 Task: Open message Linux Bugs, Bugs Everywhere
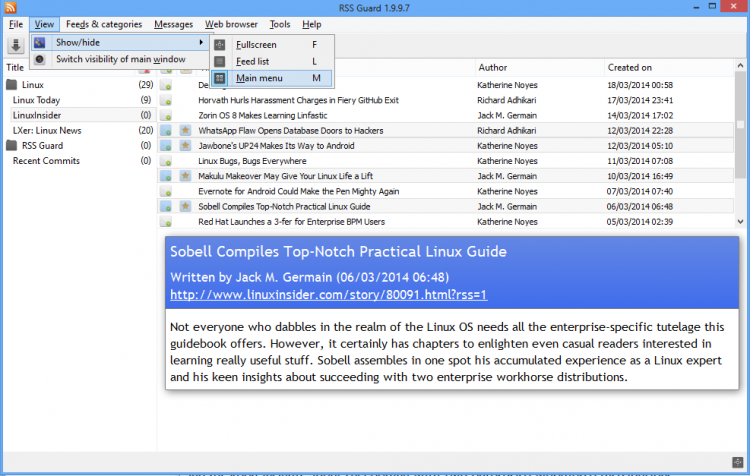(252, 161)
